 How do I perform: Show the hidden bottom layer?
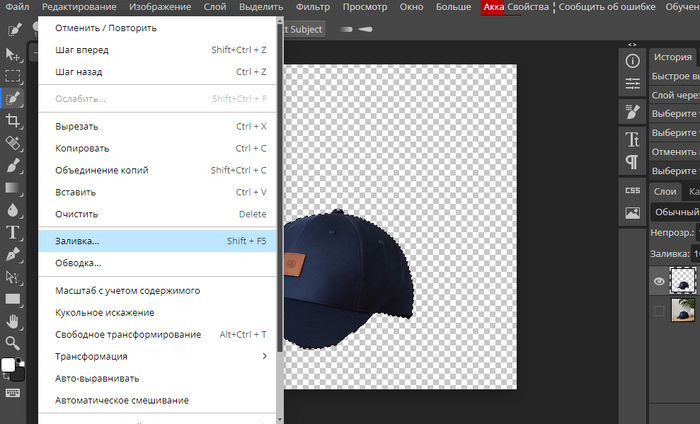click(x=659, y=311)
